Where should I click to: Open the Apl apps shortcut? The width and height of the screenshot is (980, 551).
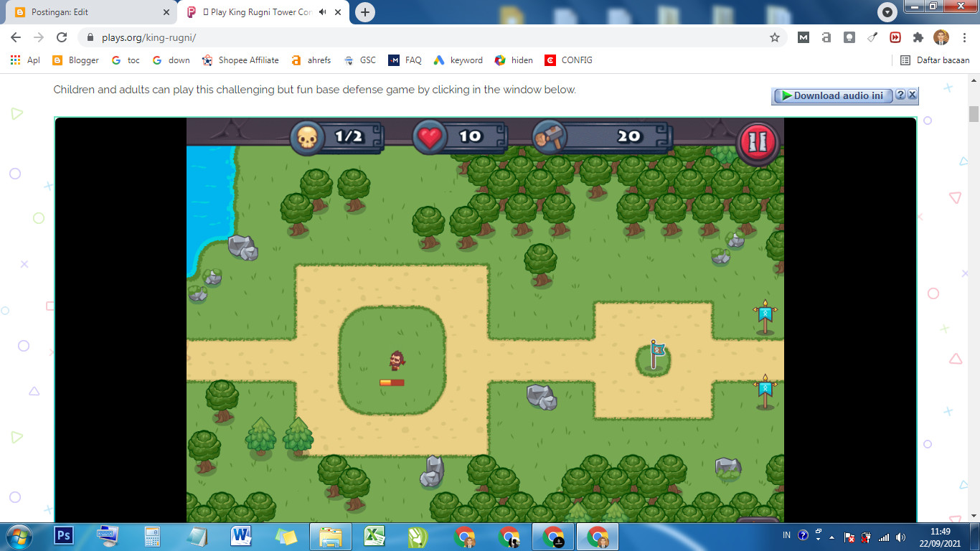coord(25,60)
